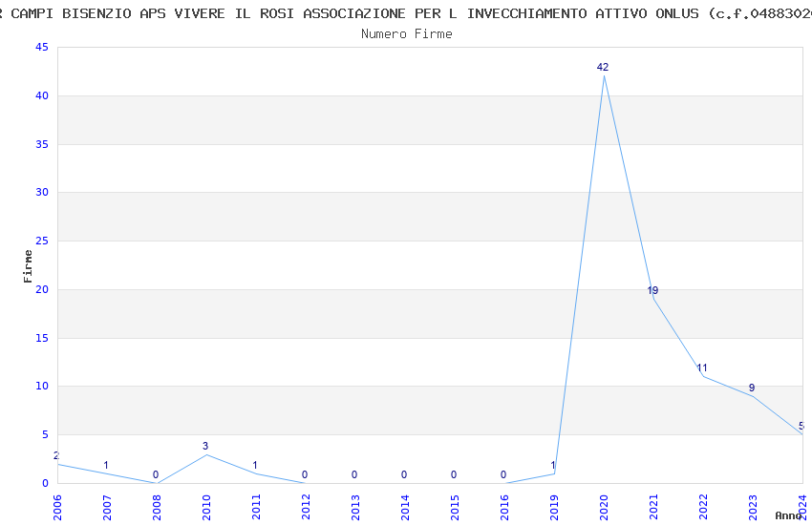Click the x-axis year label 2023
The width and height of the screenshot is (812, 525).
[753, 508]
